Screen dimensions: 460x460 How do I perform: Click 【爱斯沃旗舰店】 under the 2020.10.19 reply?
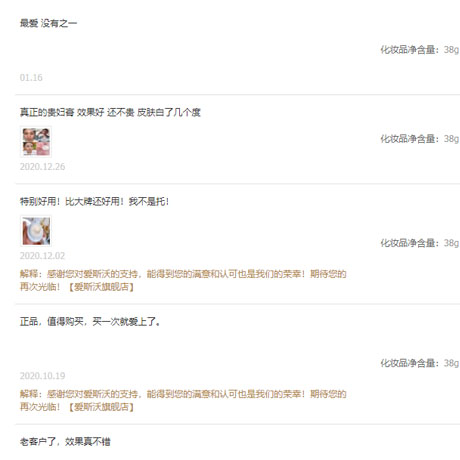pos(101,407)
